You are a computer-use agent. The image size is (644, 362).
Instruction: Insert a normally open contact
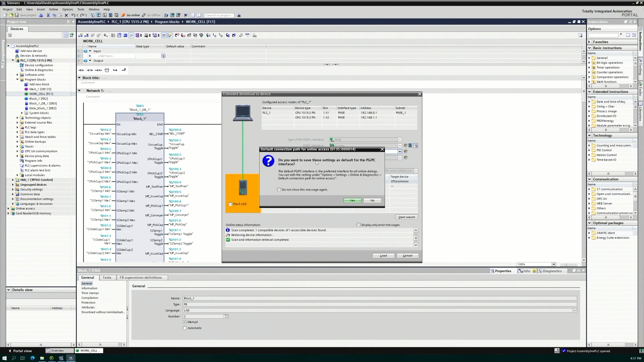tap(81, 70)
